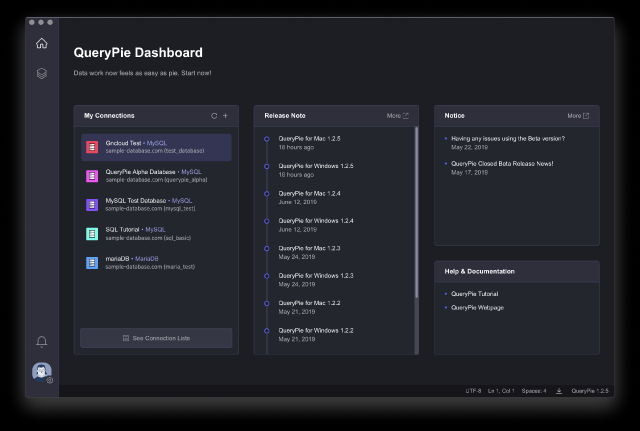Click See Connection Lists button
The height and width of the screenshot is (431, 640).
pos(156,338)
